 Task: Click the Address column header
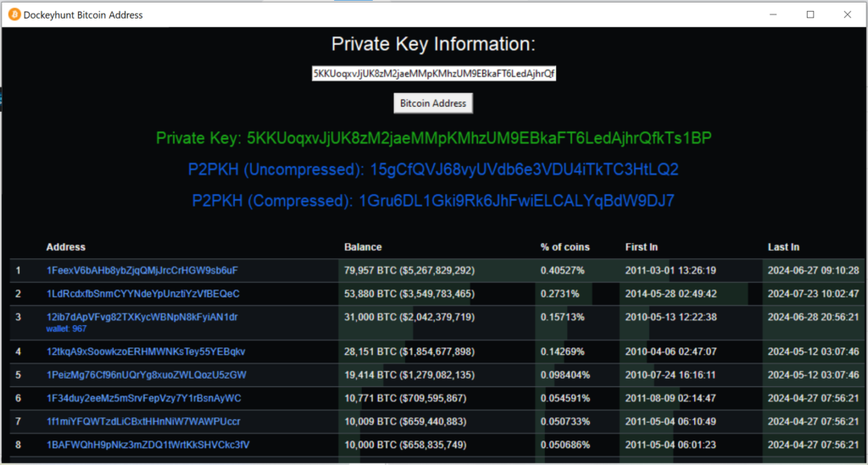pos(66,247)
